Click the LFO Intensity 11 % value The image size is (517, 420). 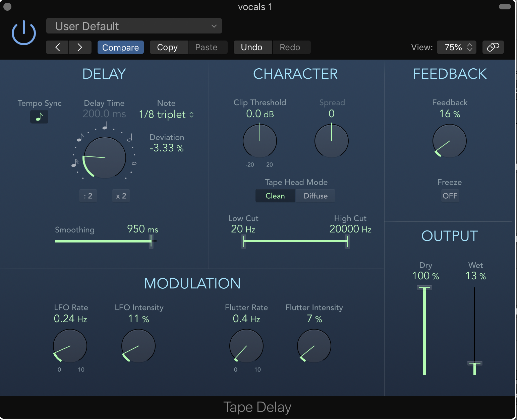[x=138, y=319]
